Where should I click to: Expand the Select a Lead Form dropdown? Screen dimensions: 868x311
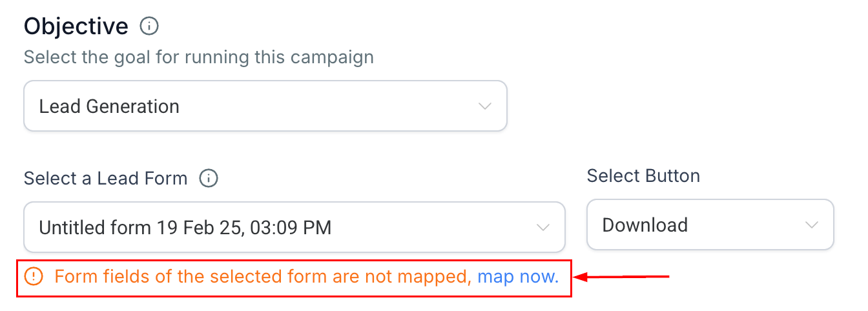(294, 227)
